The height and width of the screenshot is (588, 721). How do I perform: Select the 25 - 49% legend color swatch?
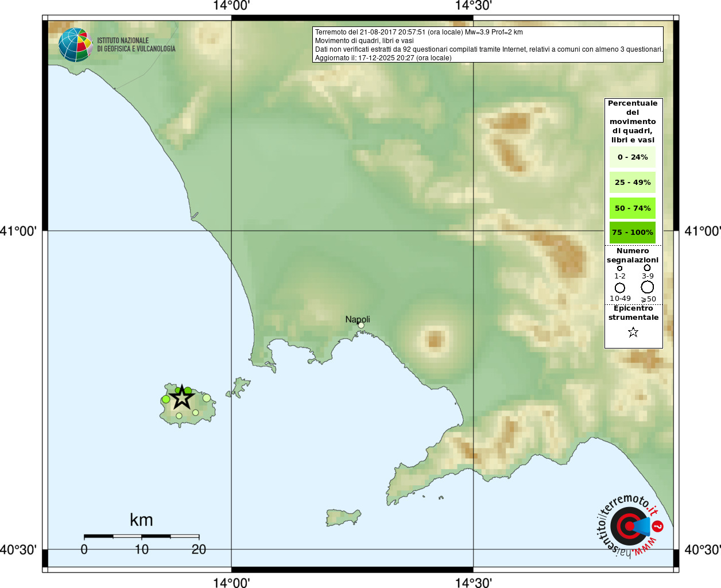point(633,182)
